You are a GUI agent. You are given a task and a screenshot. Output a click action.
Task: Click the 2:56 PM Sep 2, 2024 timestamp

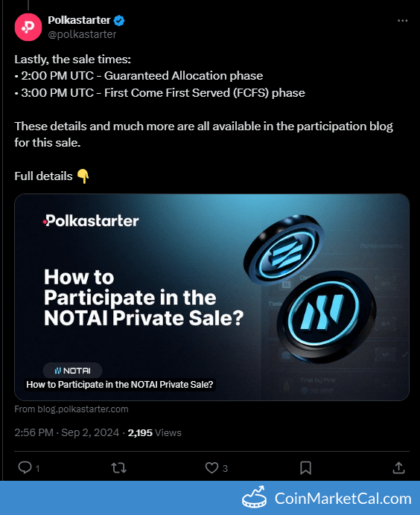point(67,432)
